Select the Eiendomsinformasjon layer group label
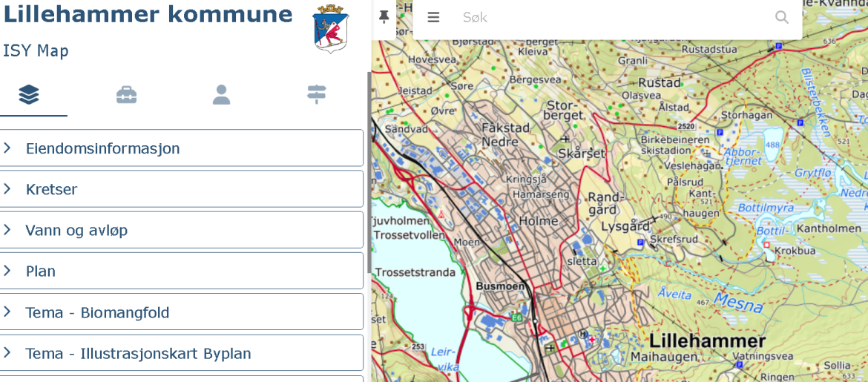868x382 pixels. click(x=102, y=148)
